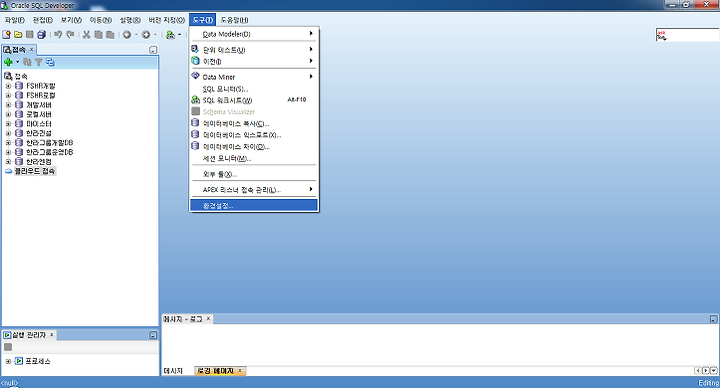
Task: Click the Back navigation arrow icon
Action: point(127,34)
